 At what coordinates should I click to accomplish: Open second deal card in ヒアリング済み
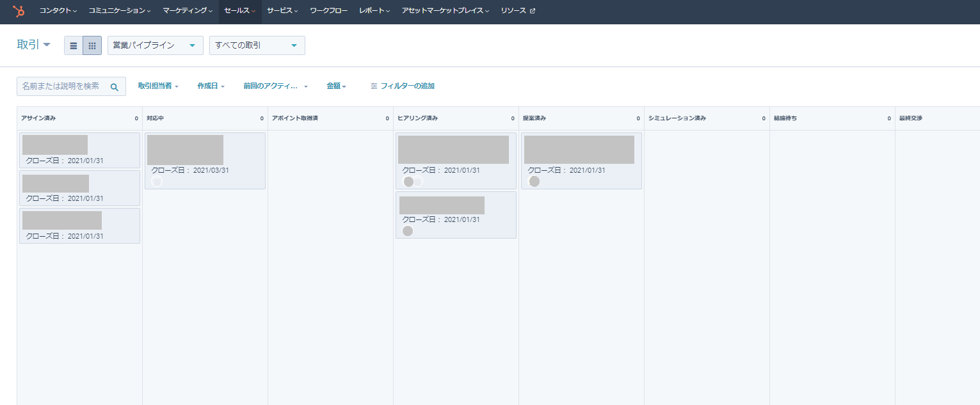pyautogui.click(x=456, y=215)
